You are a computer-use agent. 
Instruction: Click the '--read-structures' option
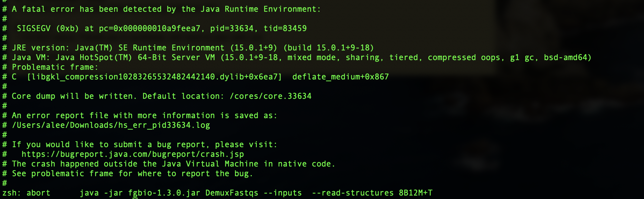tap(352, 193)
